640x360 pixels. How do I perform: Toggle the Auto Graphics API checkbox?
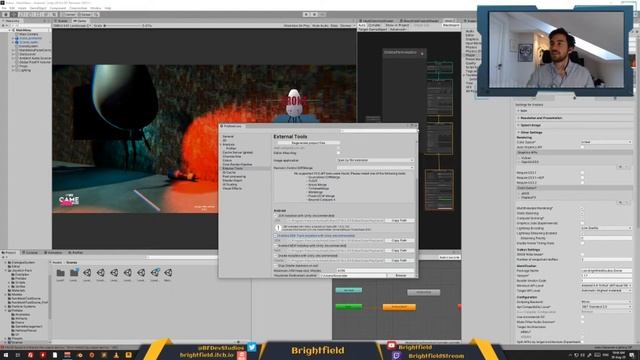click(582, 147)
